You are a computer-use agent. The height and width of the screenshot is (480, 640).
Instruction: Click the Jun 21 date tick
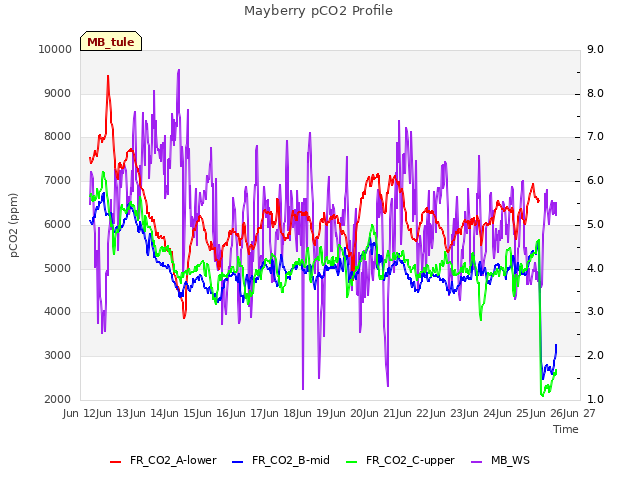click(381, 413)
